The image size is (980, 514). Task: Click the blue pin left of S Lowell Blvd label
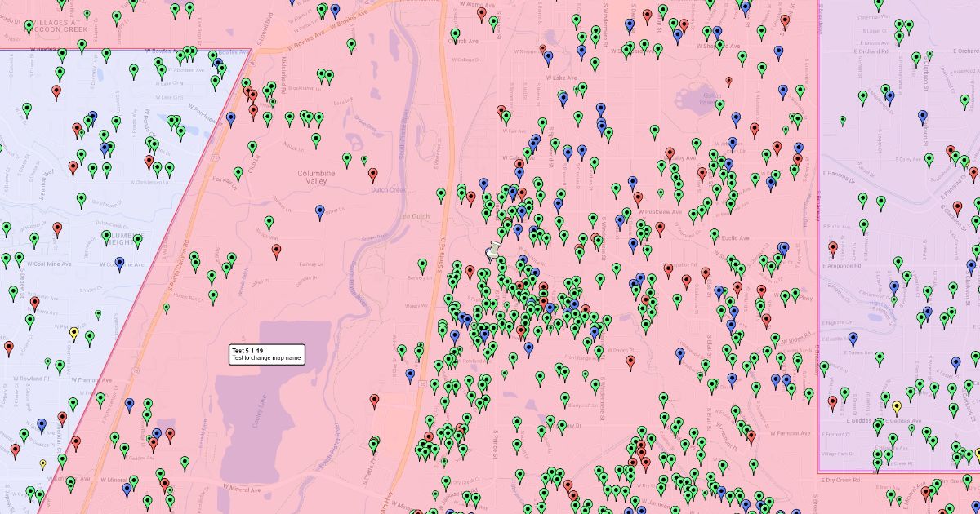(x=217, y=64)
